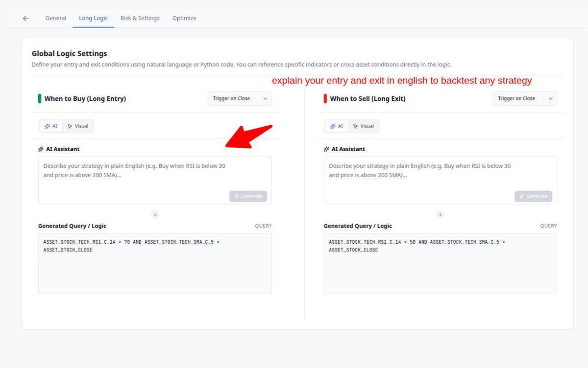Click the When to Sell (Long Exit) title
This screenshot has width=588, height=368.
[367, 98]
